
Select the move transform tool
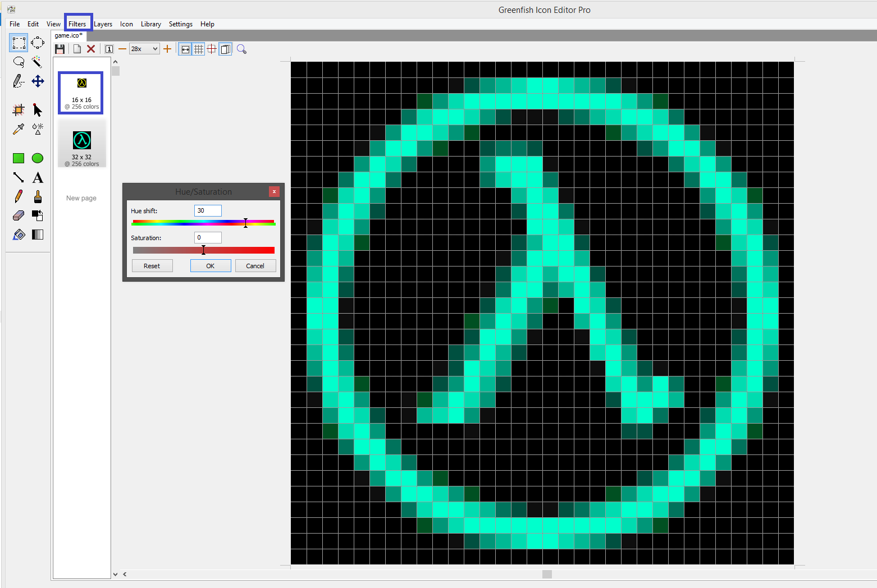pyautogui.click(x=38, y=81)
